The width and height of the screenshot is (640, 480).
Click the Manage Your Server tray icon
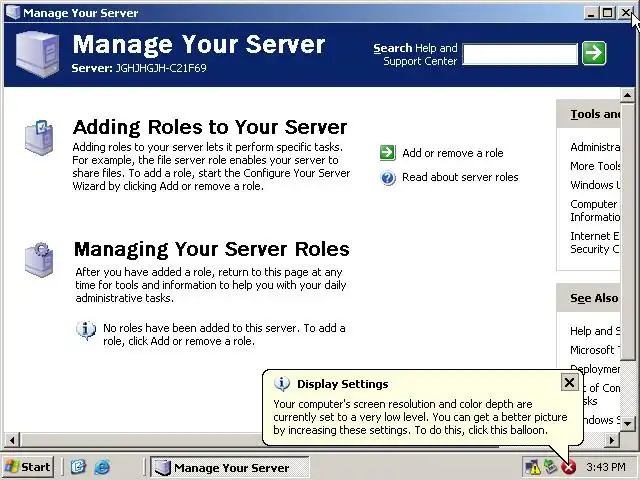tap(550, 466)
